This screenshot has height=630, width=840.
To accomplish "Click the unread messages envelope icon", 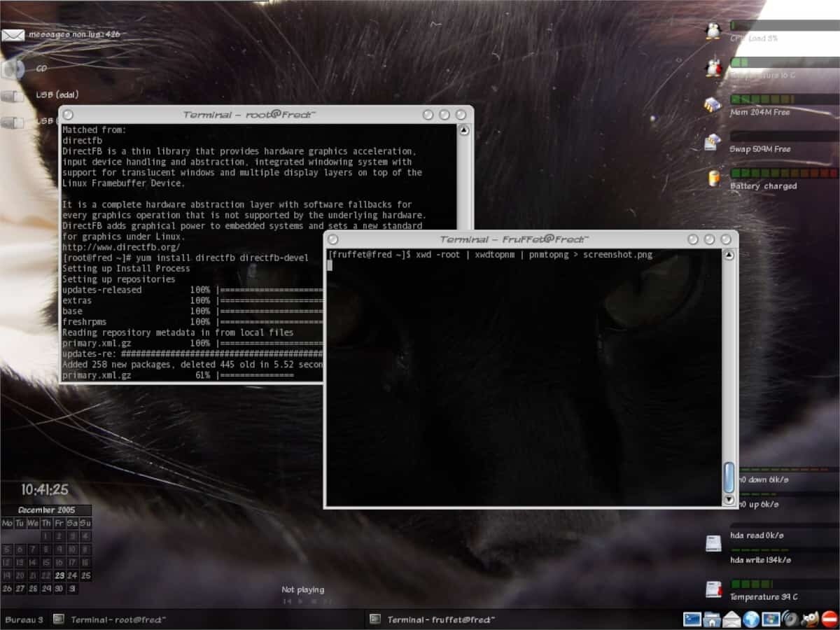I will (x=13, y=34).
